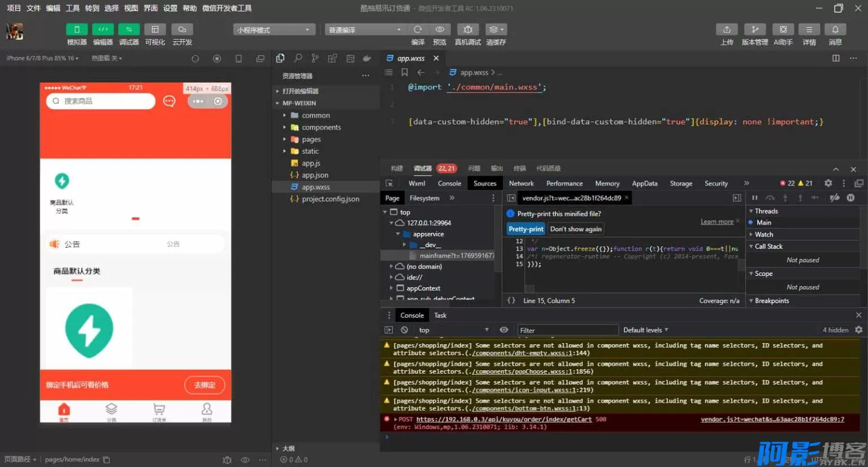The width and height of the screenshot is (868, 467).
Task: Click the clear console icon
Action: pos(404,330)
